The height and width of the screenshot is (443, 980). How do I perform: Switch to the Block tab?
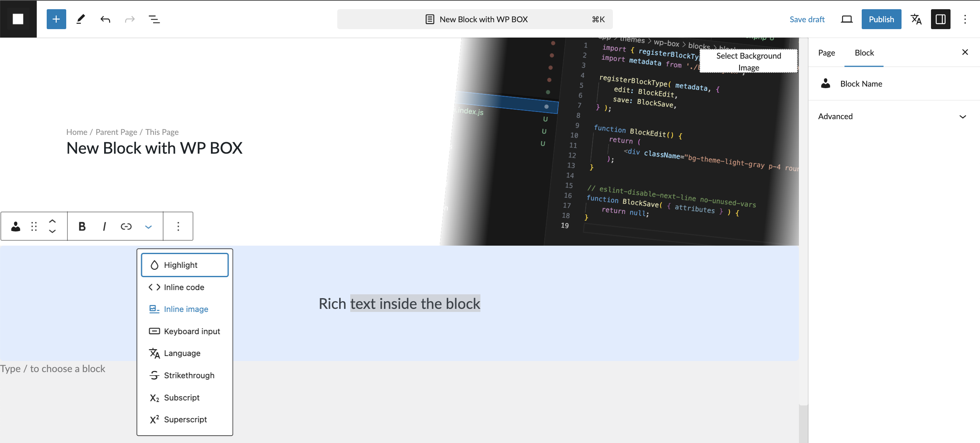864,53
